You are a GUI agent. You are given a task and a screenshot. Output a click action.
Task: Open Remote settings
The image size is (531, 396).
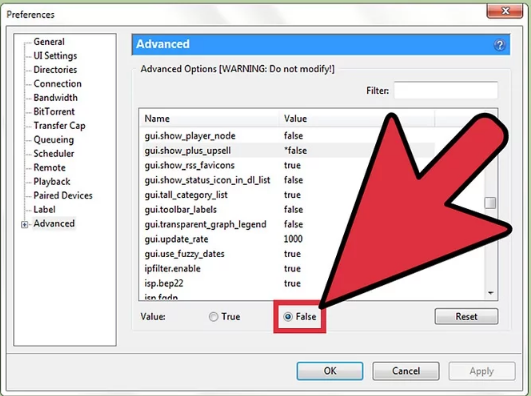[x=49, y=168]
